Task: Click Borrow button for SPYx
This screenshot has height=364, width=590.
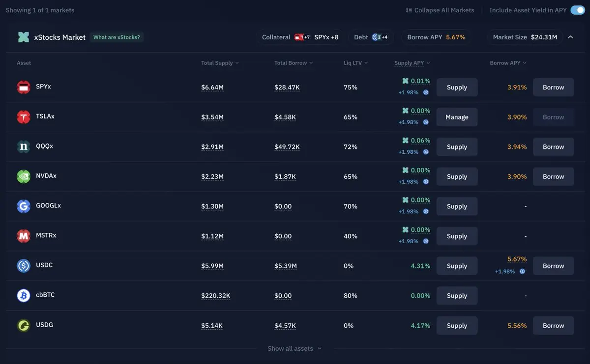Action: click(x=553, y=87)
